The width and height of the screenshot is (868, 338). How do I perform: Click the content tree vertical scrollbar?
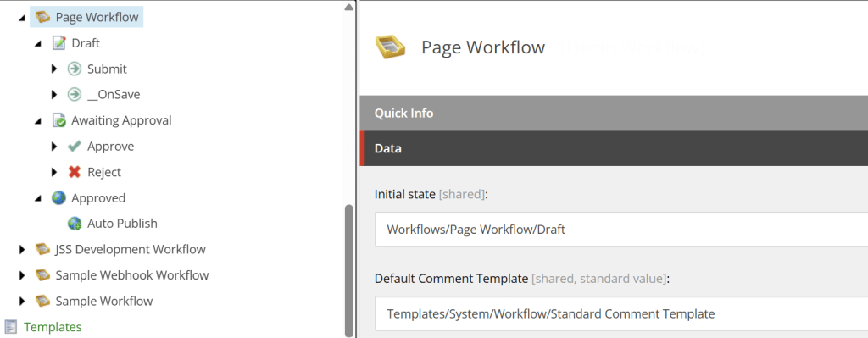[x=348, y=271]
